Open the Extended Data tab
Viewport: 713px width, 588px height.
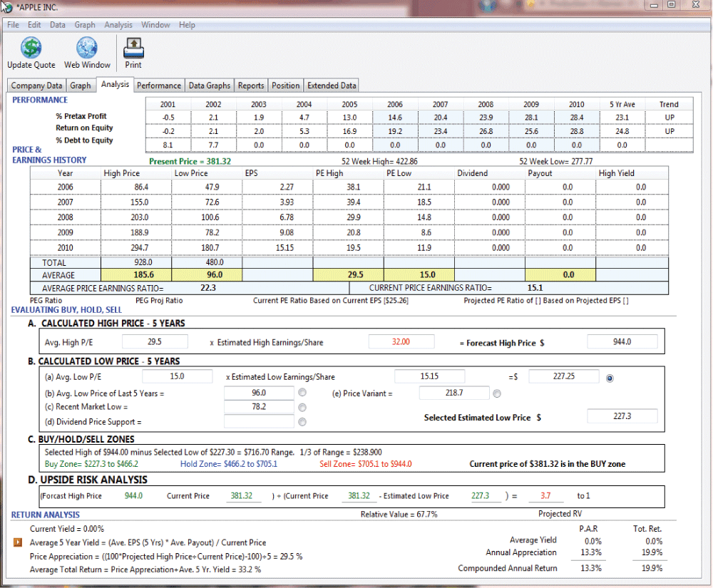[x=332, y=86]
